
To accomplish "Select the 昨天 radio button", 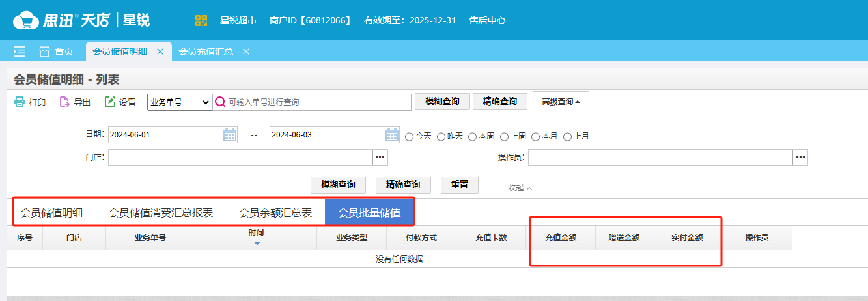I will (441, 137).
